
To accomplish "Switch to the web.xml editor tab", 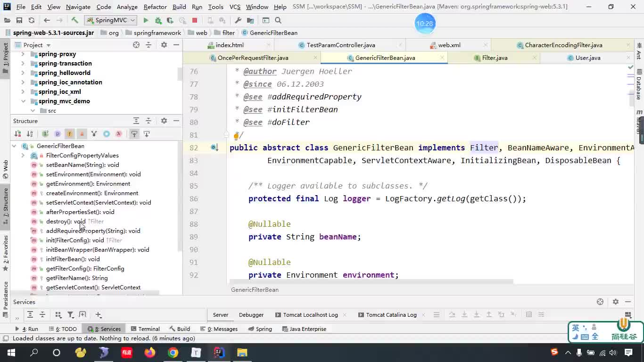I will 449,45.
